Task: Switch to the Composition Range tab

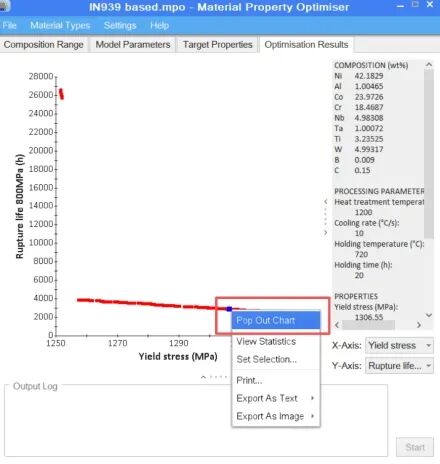Action: [44, 45]
